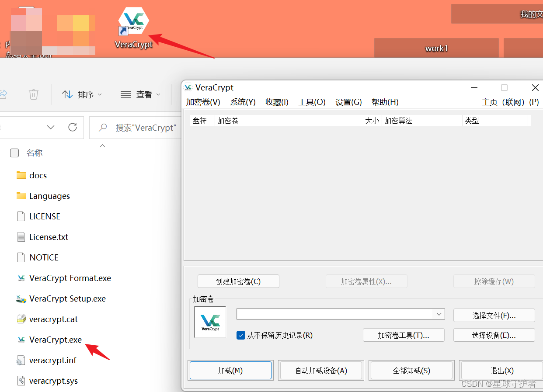Click the LICENSE file icon
This screenshot has height=392, width=543.
[x=21, y=216]
